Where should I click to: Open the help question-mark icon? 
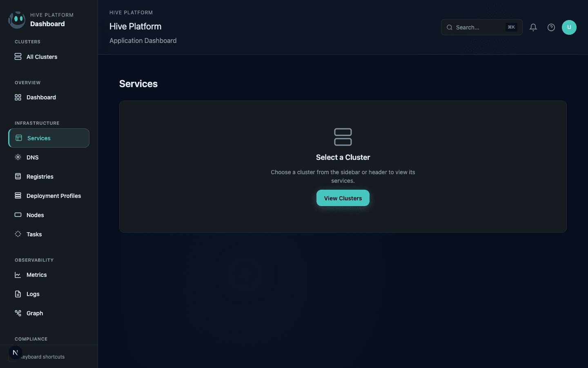click(x=551, y=27)
